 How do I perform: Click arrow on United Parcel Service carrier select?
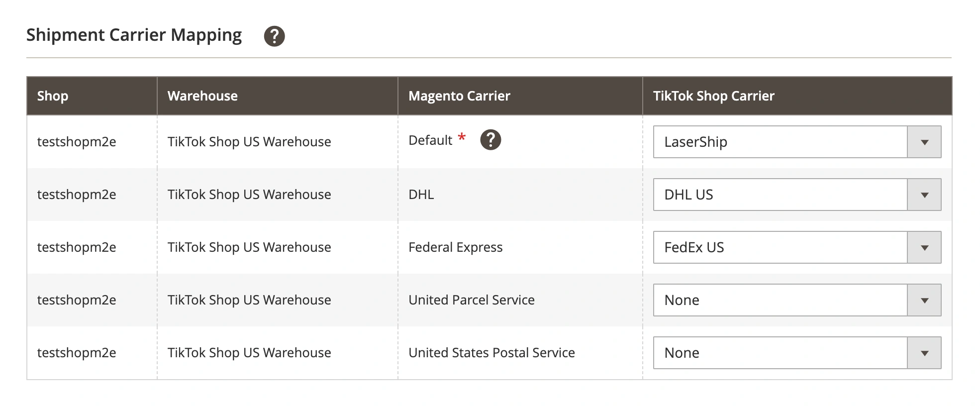[924, 301]
